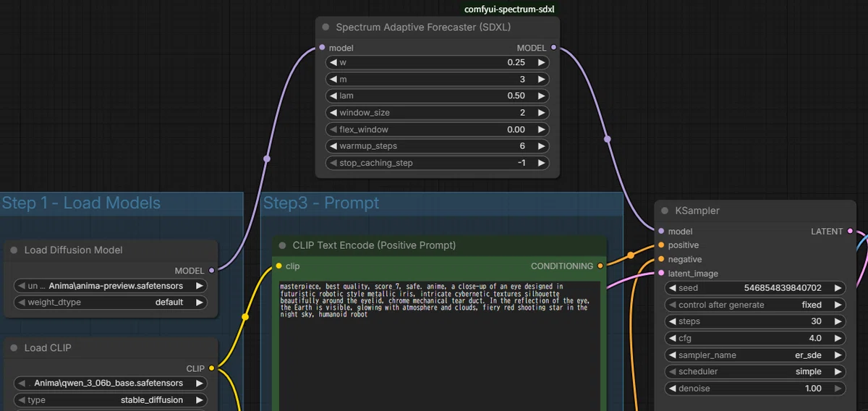Open the sampler_name er_sde combo
This screenshot has width=868, height=411.
coord(754,355)
